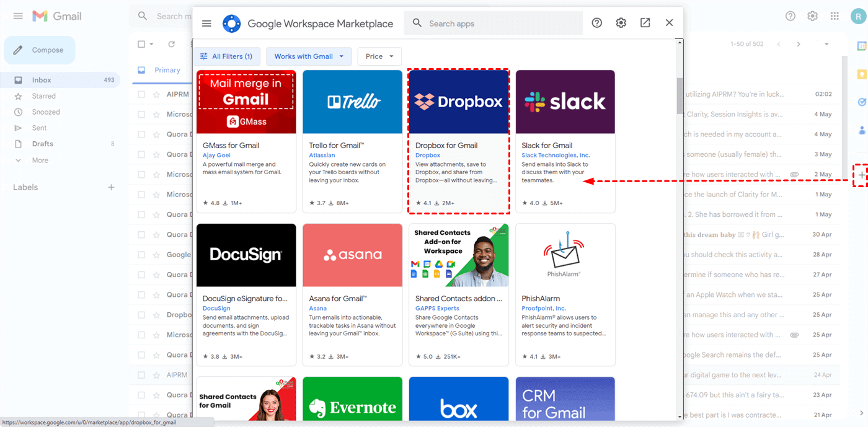The image size is (868, 427).
Task: Open Gmail support help icon
Action: point(790,16)
